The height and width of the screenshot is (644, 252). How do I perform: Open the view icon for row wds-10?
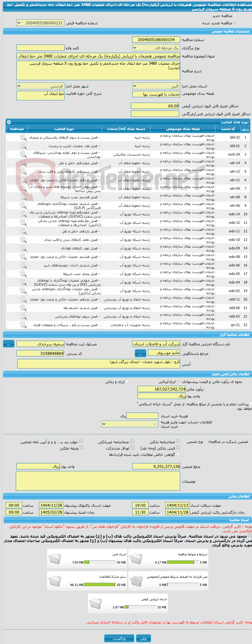click(22, 240)
